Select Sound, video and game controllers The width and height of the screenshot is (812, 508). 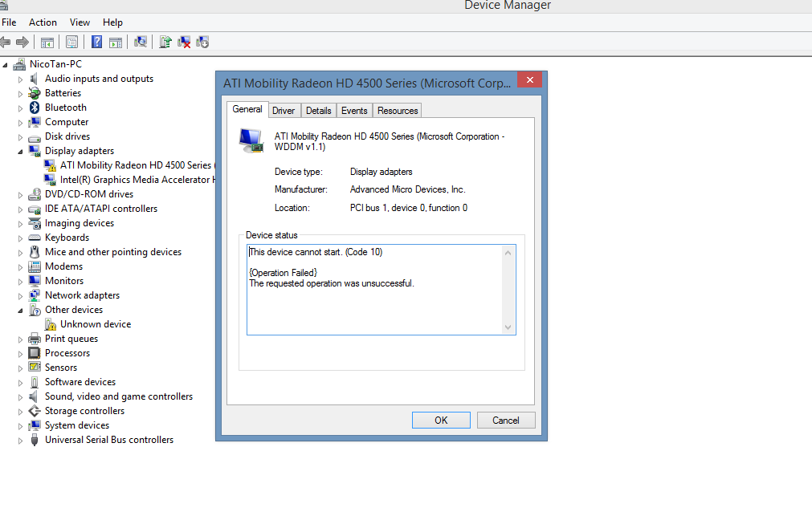(119, 396)
